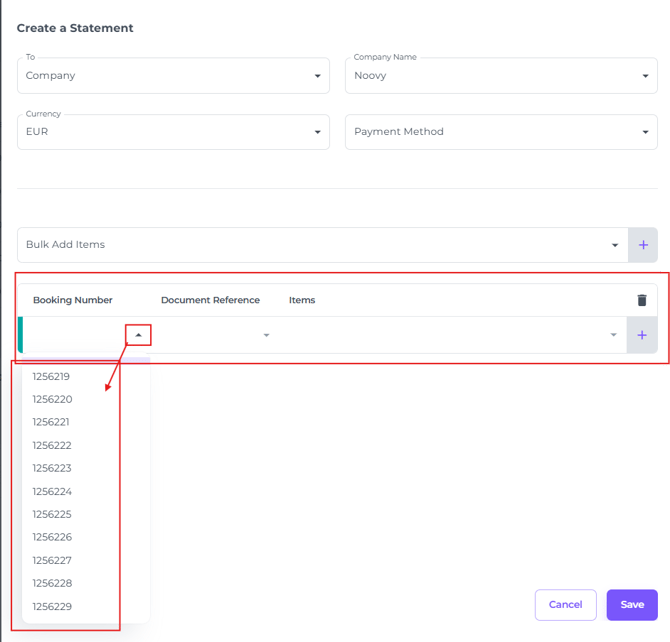
Task: Choose booking number 1256222 from list
Action: coord(51,445)
